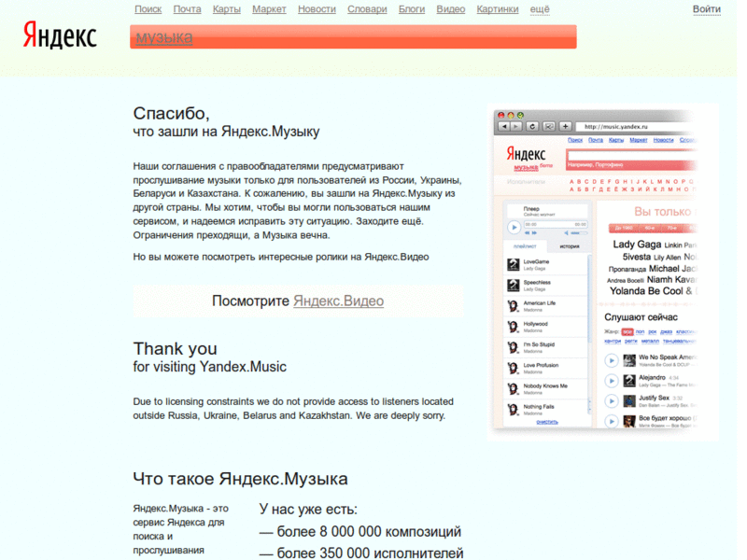Open Картинки from the top navigation
The image size is (747, 560).
[498, 9]
